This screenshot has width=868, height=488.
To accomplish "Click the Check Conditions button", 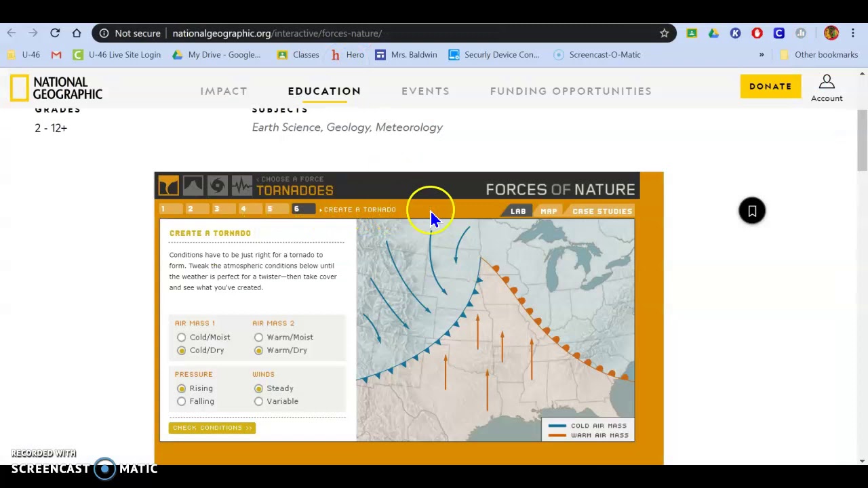I will coord(212,428).
